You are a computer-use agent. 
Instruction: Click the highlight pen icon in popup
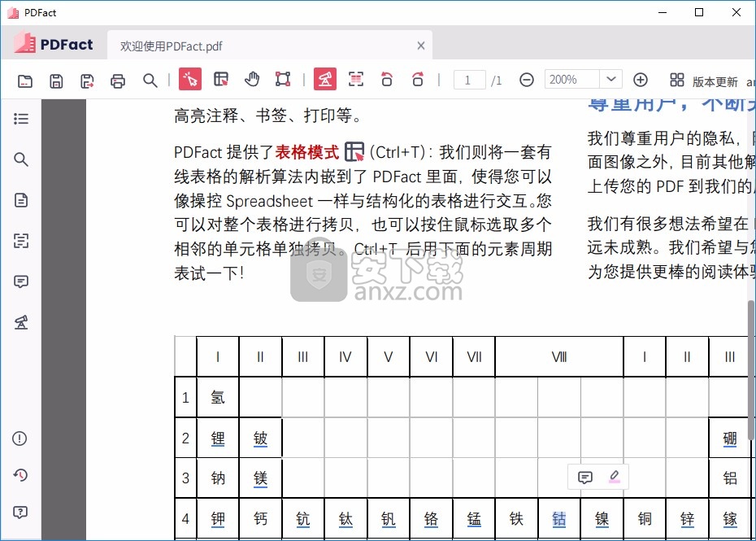[614, 477]
